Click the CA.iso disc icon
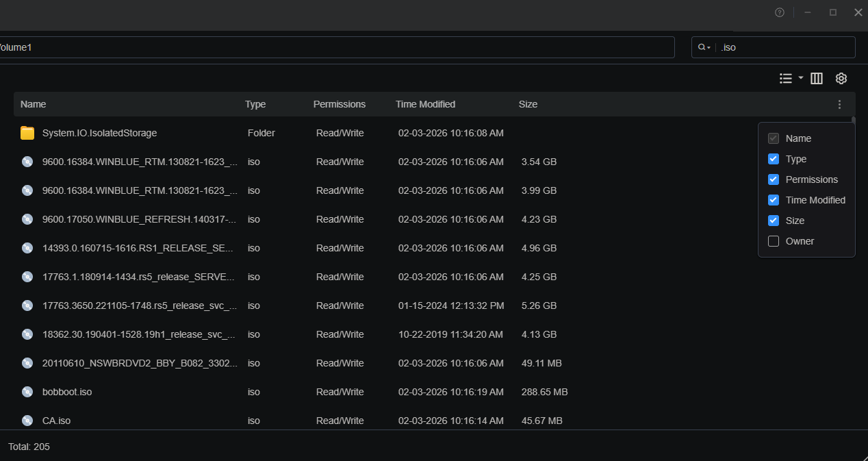The image size is (868, 461). coord(27,421)
